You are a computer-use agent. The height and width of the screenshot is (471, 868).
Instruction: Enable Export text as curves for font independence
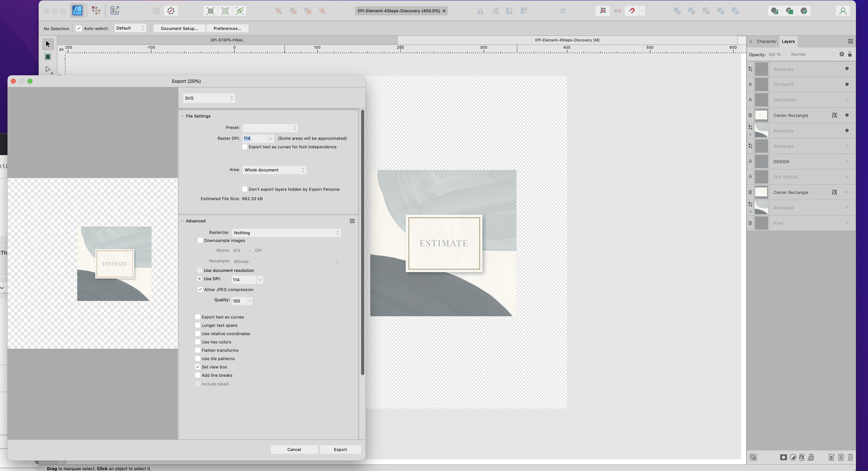[245, 147]
